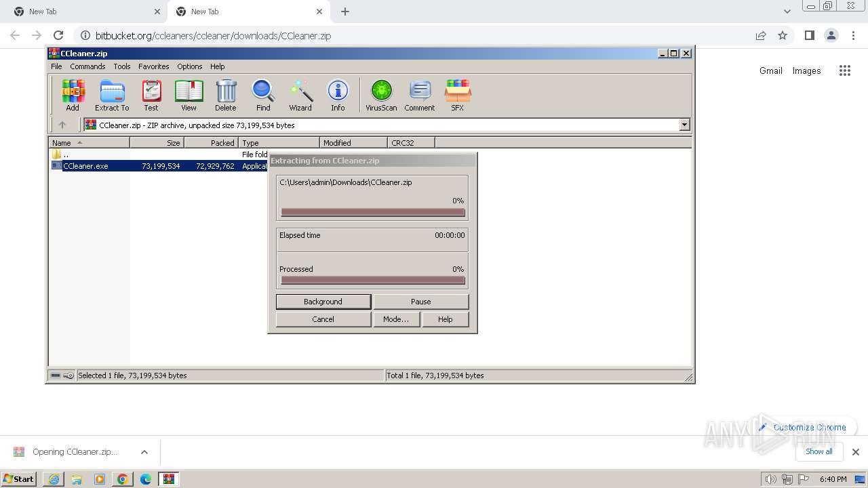Click the Chrome share page icon

(x=761, y=35)
